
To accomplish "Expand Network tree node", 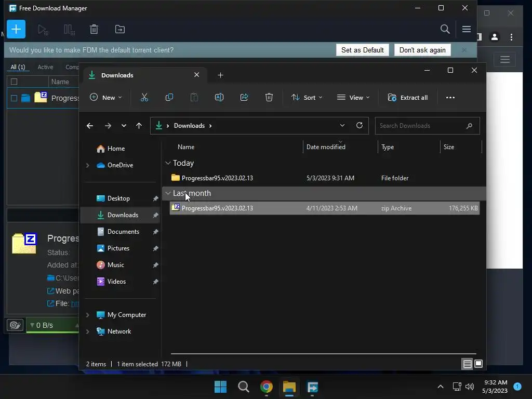I will 87,331.
